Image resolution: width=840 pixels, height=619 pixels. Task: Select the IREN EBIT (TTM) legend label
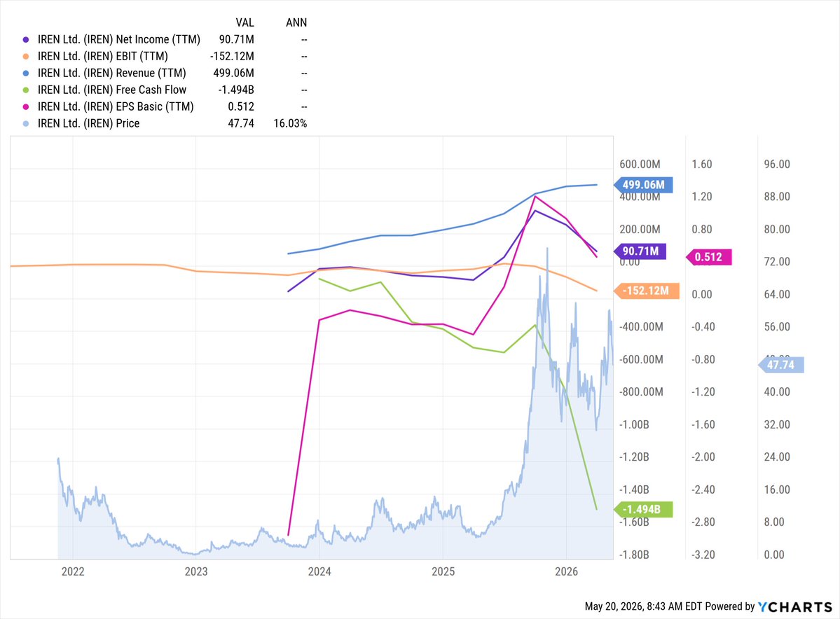point(103,56)
